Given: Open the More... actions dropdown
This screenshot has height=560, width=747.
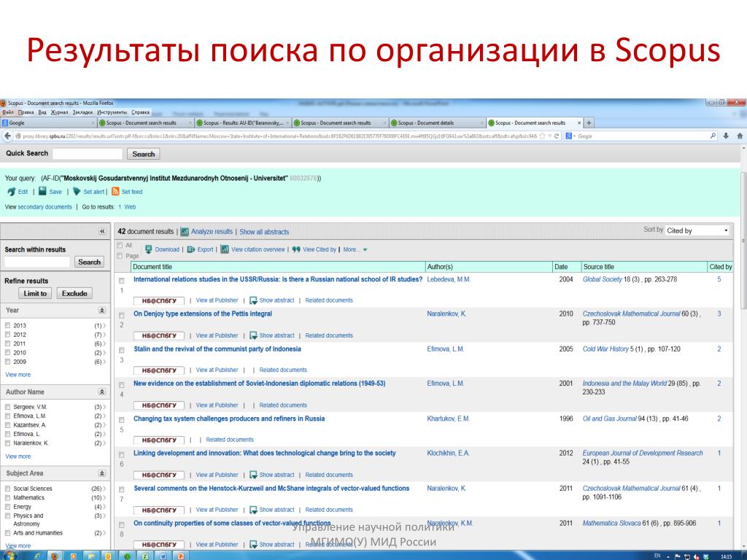Looking at the screenshot, I should pyautogui.click(x=355, y=249).
